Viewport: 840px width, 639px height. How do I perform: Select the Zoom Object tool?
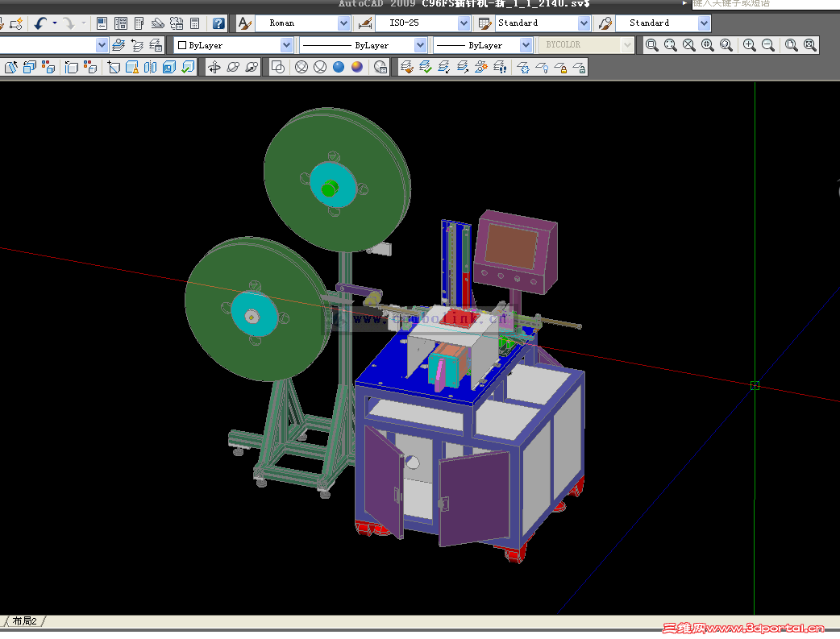(726, 45)
